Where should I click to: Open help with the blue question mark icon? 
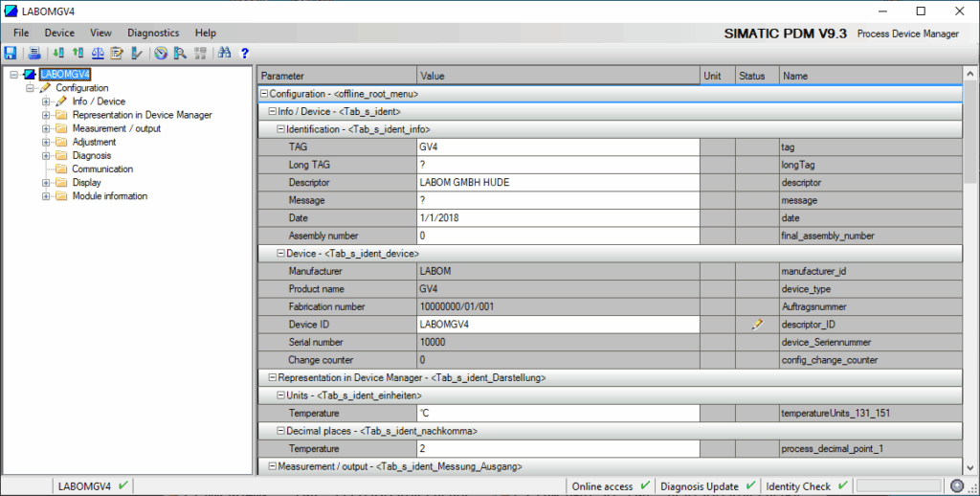[245, 53]
